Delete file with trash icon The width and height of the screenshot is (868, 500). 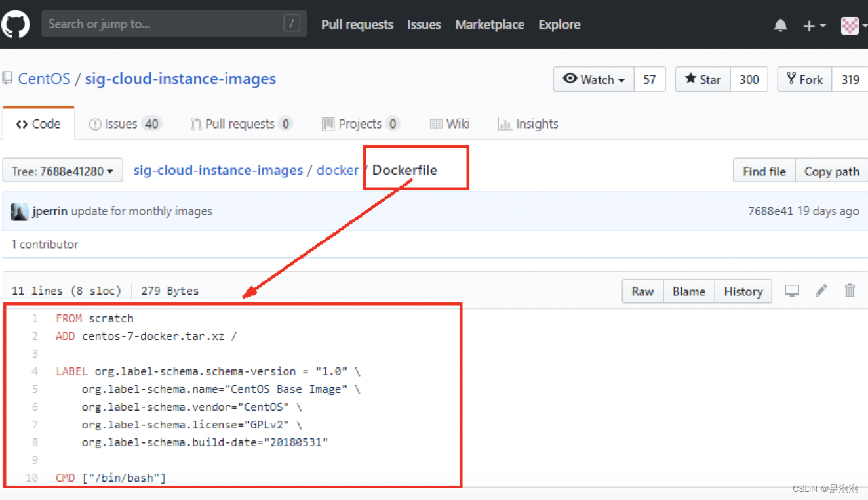point(850,290)
